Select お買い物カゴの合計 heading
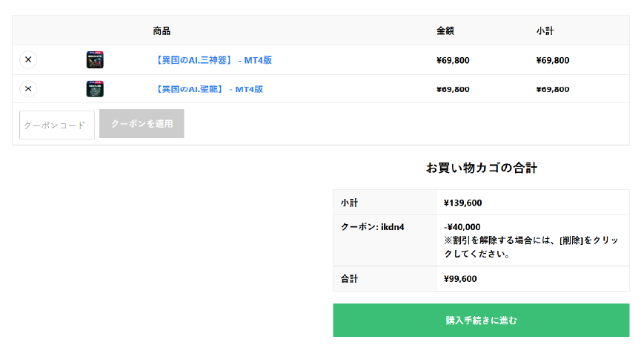This screenshot has height=351, width=644. point(482,168)
